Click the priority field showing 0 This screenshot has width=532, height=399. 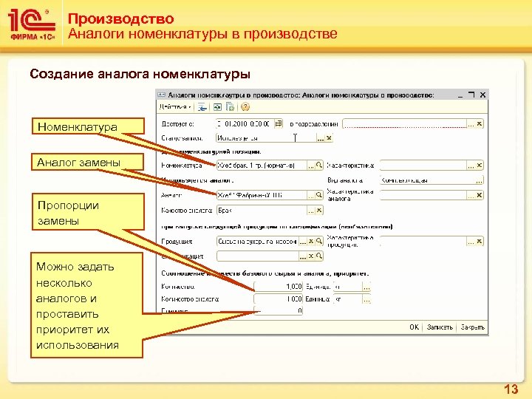[279, 310]
